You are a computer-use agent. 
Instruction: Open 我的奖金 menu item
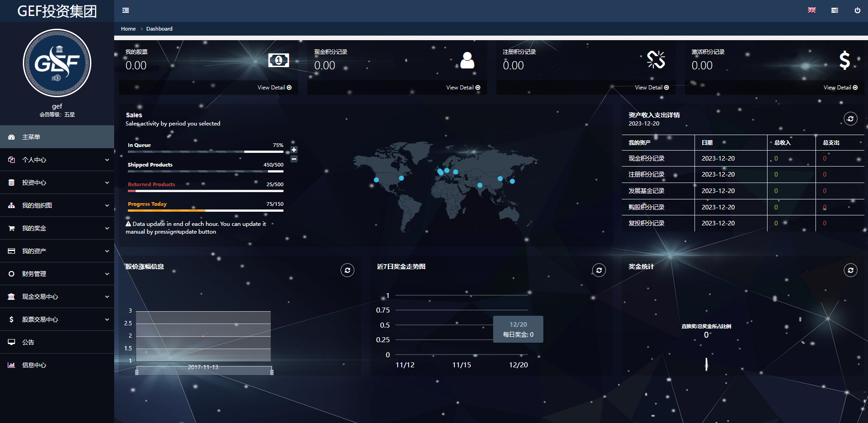tap(57, 228)
